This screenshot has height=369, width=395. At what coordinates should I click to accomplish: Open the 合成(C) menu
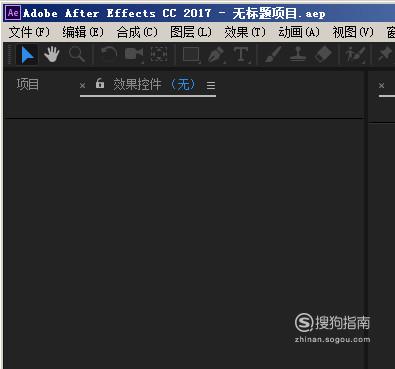coord(137,32)
